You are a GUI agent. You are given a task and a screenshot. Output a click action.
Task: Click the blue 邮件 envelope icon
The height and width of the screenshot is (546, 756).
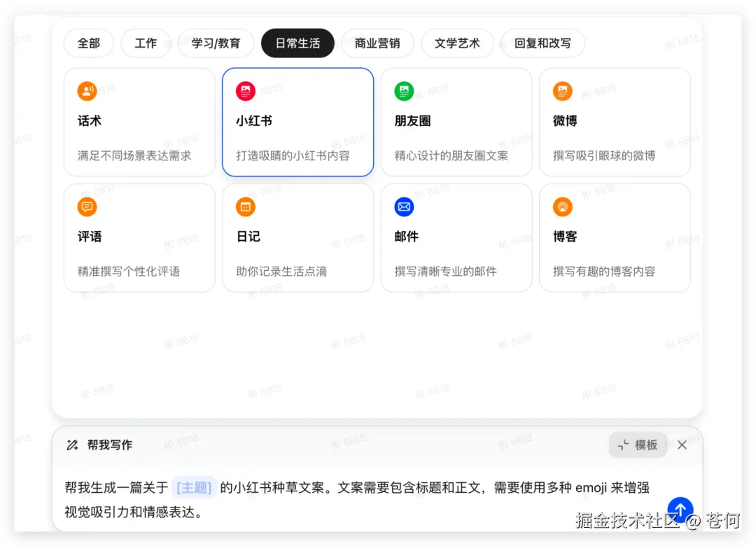click(x=404, y=206)
